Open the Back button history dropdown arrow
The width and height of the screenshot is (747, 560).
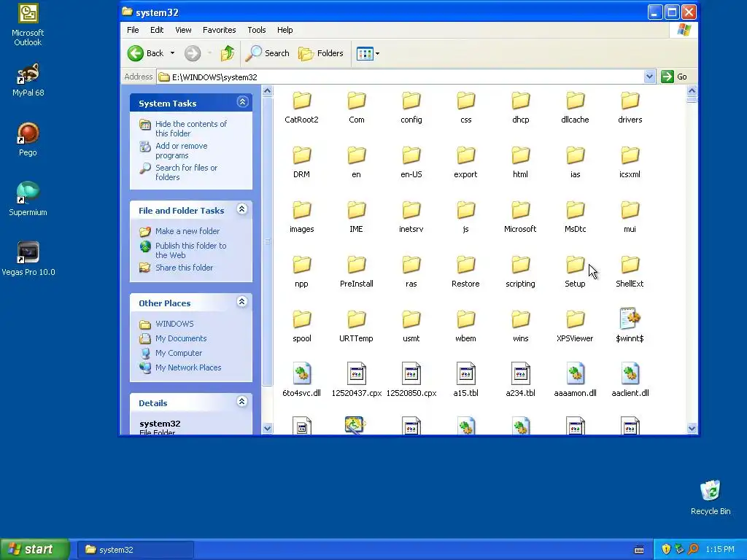tap(172, 53)
